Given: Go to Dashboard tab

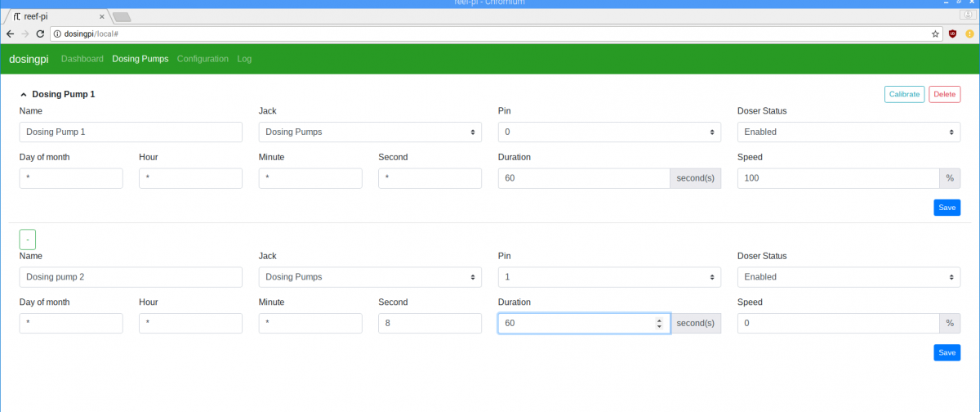Looking at the screenshot, I should [82, 59].
